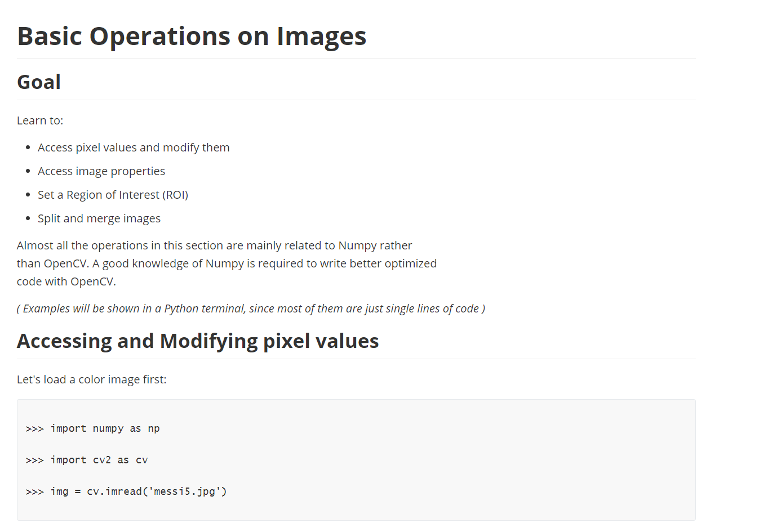Click the 'import numpy as np' code line

click(x=93, y=428)
